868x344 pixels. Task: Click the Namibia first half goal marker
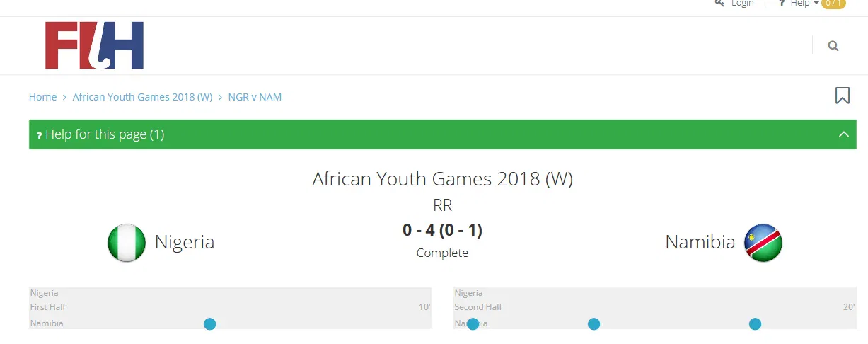pos(209,324)
